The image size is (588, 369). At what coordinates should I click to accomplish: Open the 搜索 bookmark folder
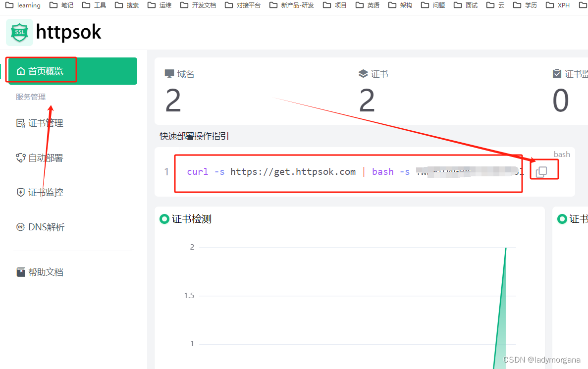point(127,5)
